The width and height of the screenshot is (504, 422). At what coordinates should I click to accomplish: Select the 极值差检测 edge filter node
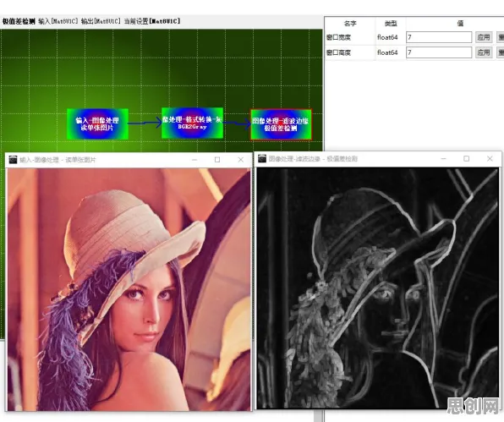tap(281, 124)
